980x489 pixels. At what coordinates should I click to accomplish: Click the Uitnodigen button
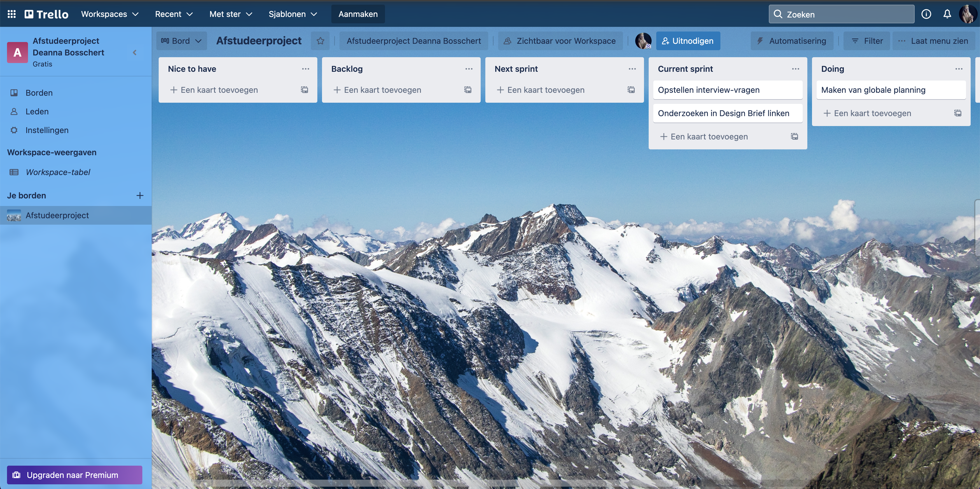[x=688, y=41]
